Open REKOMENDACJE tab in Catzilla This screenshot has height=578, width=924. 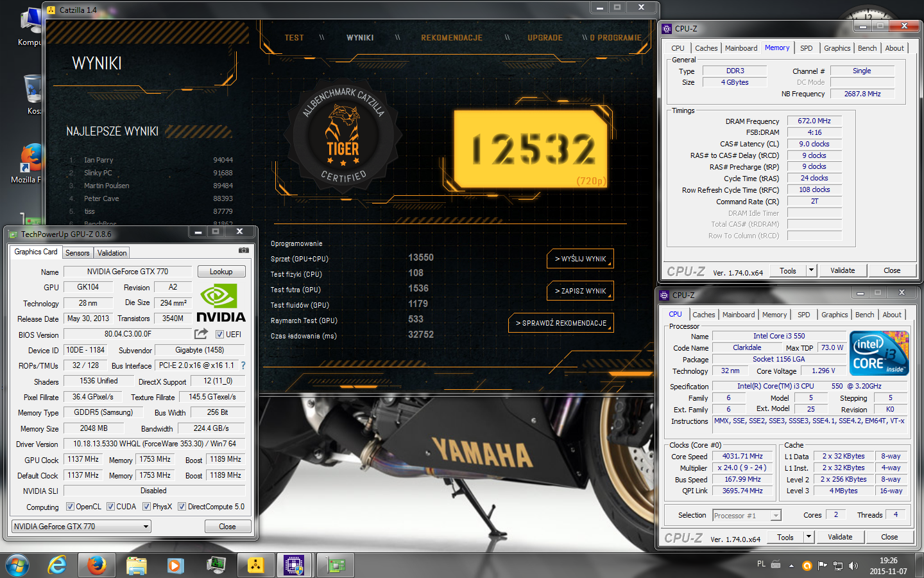[452, 38]
